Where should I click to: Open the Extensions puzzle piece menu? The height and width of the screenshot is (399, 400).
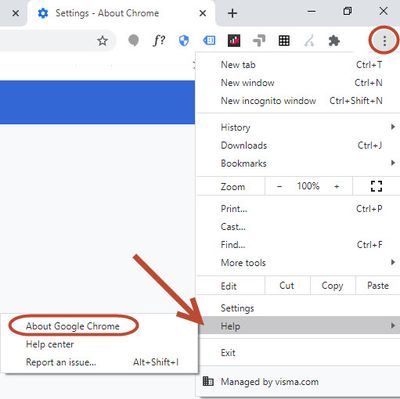click(x=334, y=41)
